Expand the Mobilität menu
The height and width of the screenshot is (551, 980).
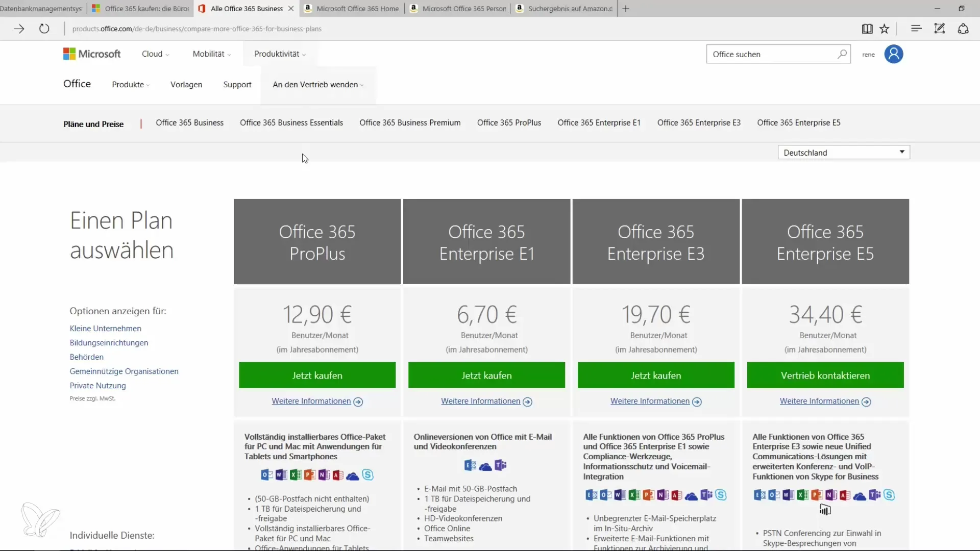click(211, 54)
